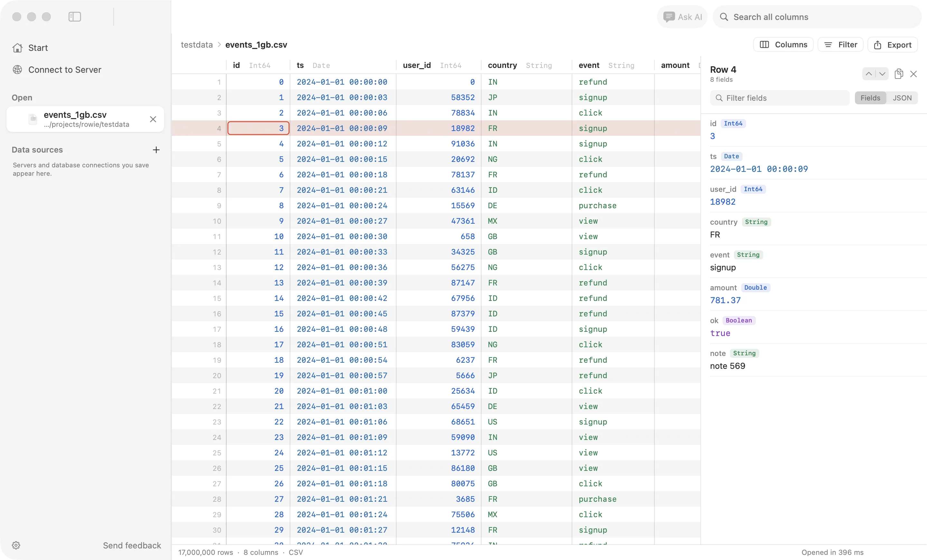Select the country column header

pyautogui.click(x=526, y=65)
